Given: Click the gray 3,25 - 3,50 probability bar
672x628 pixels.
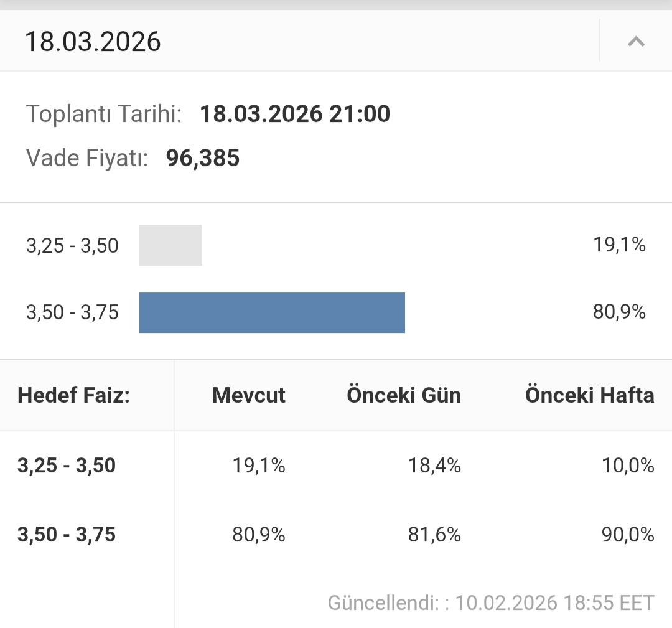Looking at the screenshot, I should (x=170, y=245).
